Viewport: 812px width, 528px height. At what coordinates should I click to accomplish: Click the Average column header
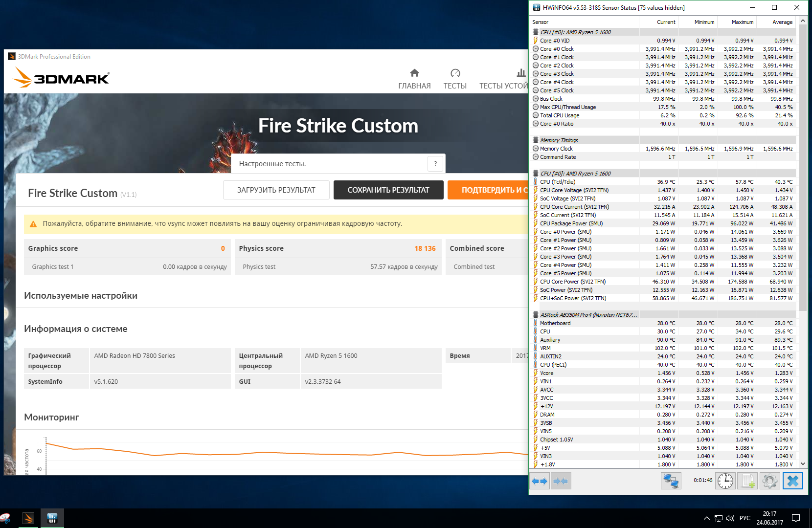coord(776,22)
